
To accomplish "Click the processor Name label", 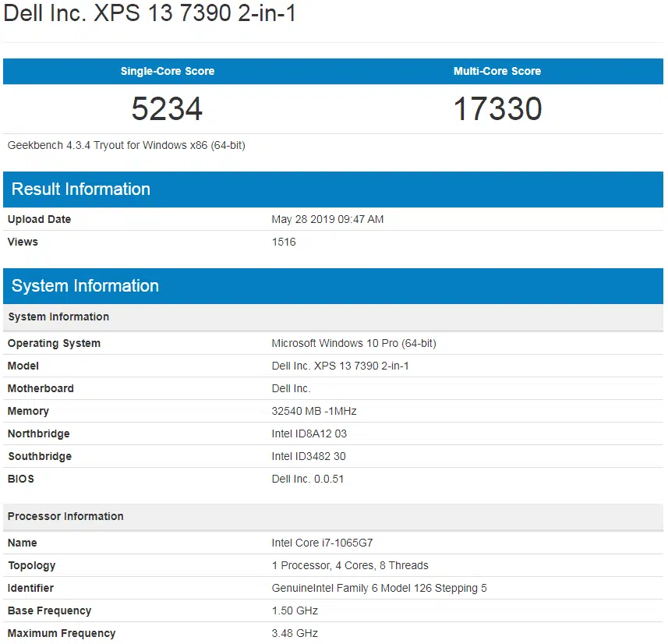I will 22,543.
